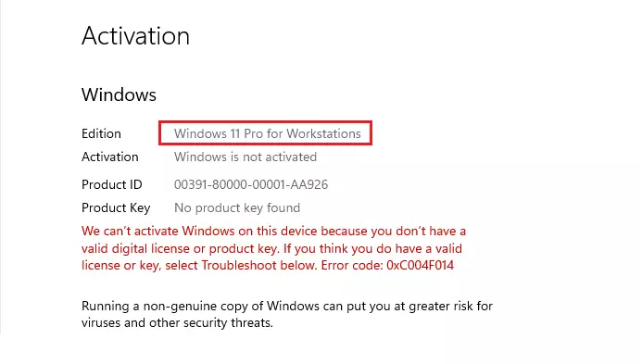Click the word Troubleshoot in the red message
The image size is (642, 364).
tap(239, 265)
